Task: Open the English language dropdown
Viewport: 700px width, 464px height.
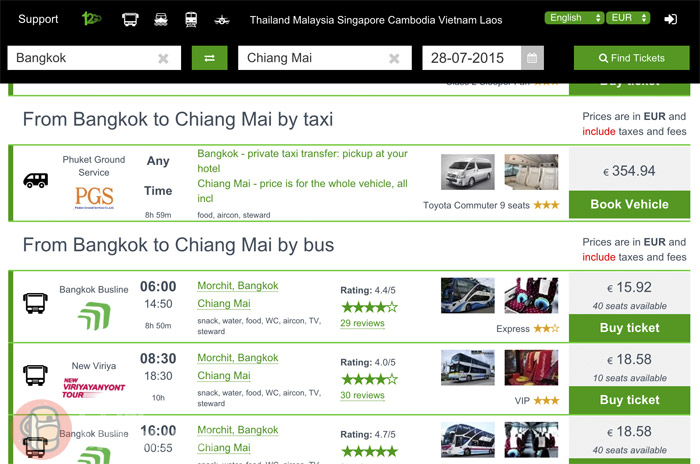Action: 574,18
